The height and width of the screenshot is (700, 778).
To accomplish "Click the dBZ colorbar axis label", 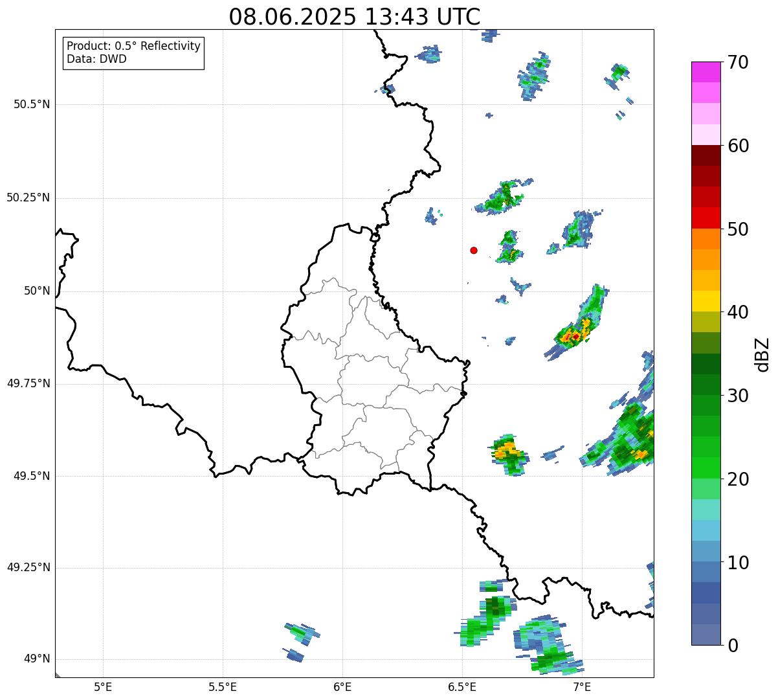I will point(763,354).
